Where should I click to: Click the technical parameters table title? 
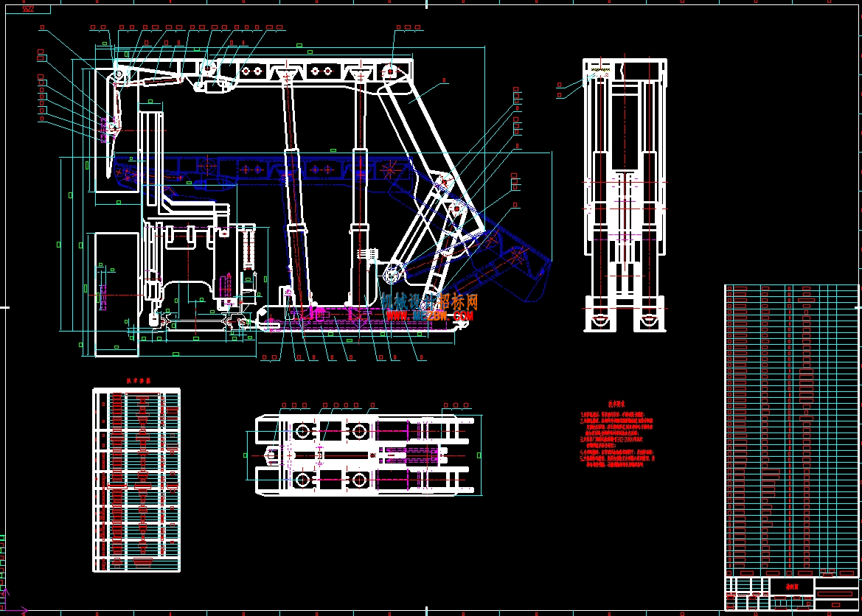coord(138,380)
